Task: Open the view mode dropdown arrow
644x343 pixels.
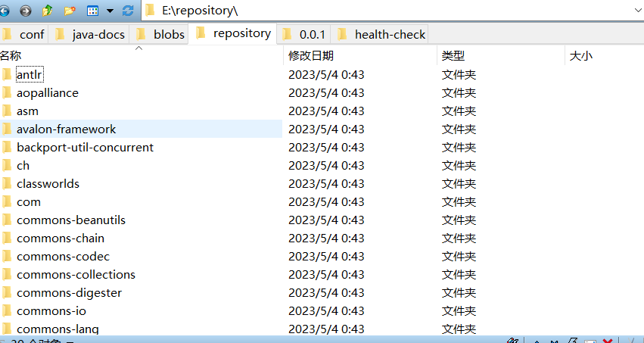Action: [x=109, y=11]
